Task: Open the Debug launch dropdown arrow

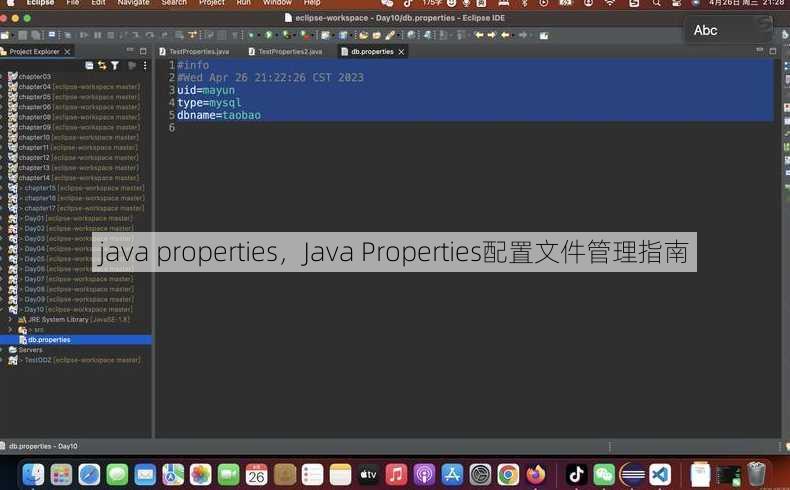Action: [258, 35]
